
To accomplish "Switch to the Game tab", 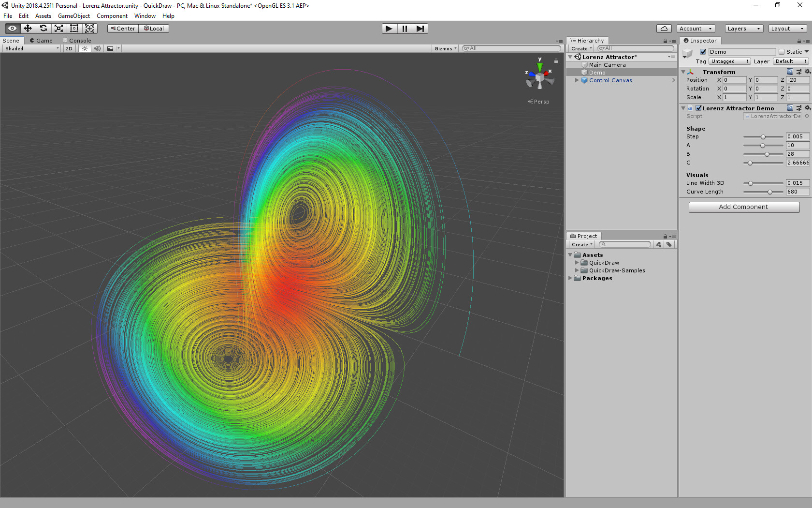I will [x=41, y=40].
